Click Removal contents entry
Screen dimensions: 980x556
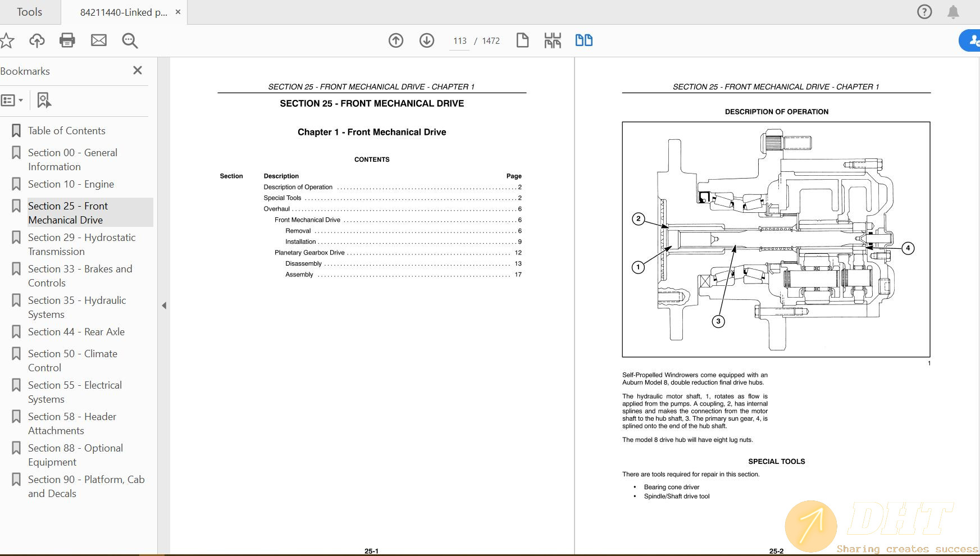[x=403, y=231]
